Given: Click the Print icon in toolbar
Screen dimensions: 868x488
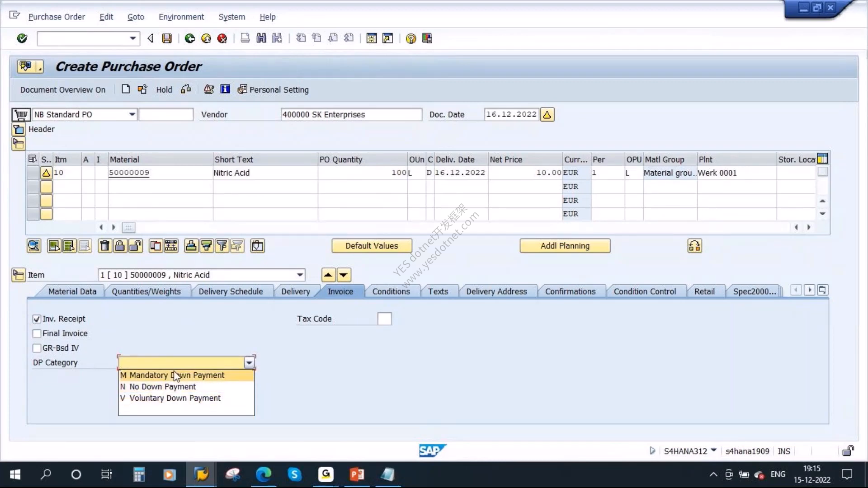Looking at the screenshot, I should tap(245, 38).
